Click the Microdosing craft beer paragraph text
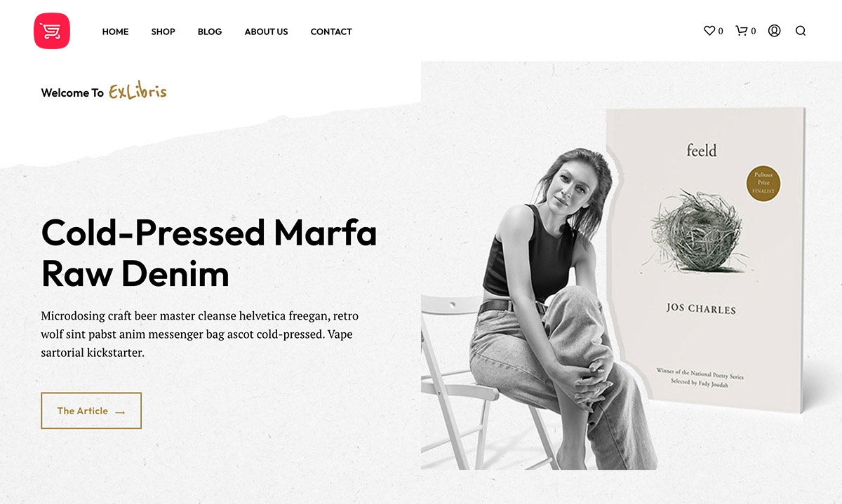 click(x=200, y=334)
